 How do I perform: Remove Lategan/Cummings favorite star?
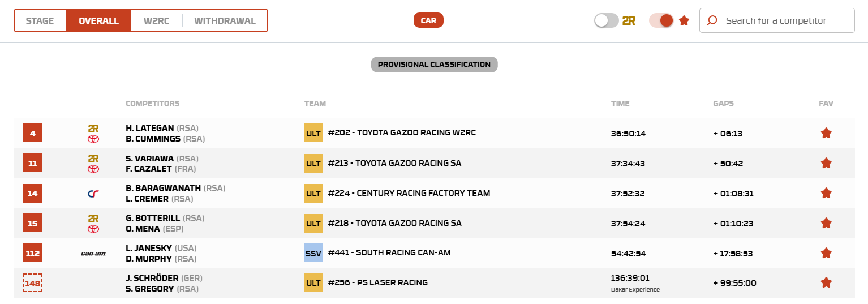tap(826, 133)
